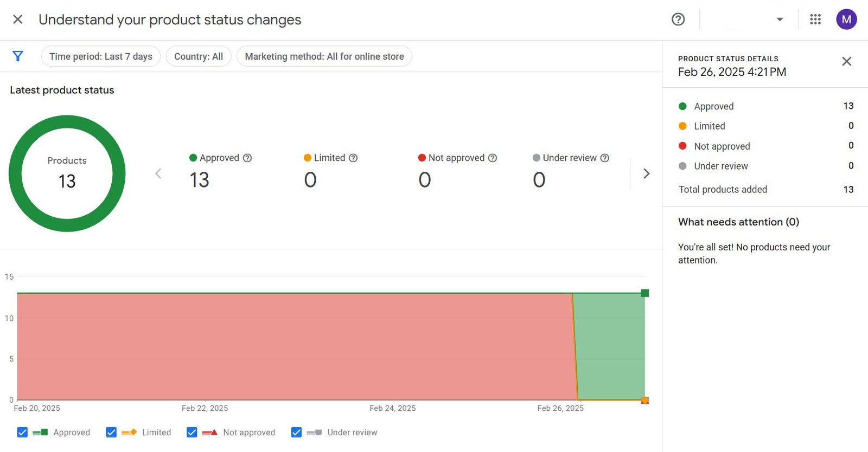
Task: Open the Time period filter chip
Action: point(101,56)
